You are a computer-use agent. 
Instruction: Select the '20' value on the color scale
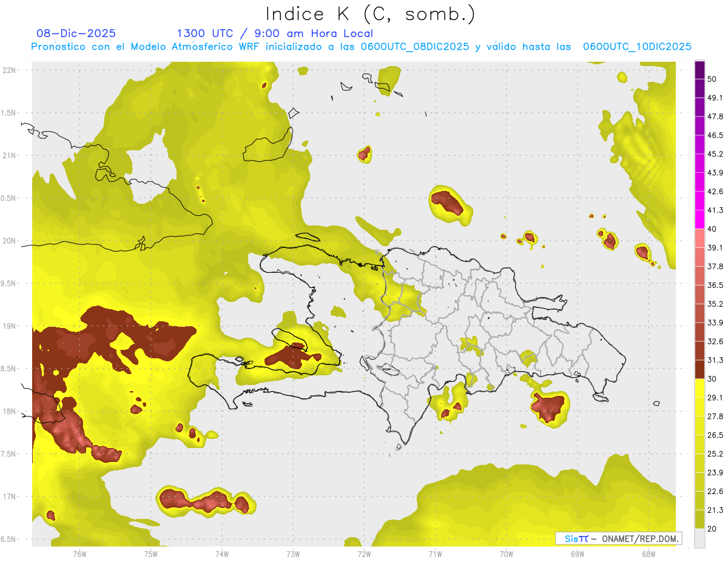(712, 529)
